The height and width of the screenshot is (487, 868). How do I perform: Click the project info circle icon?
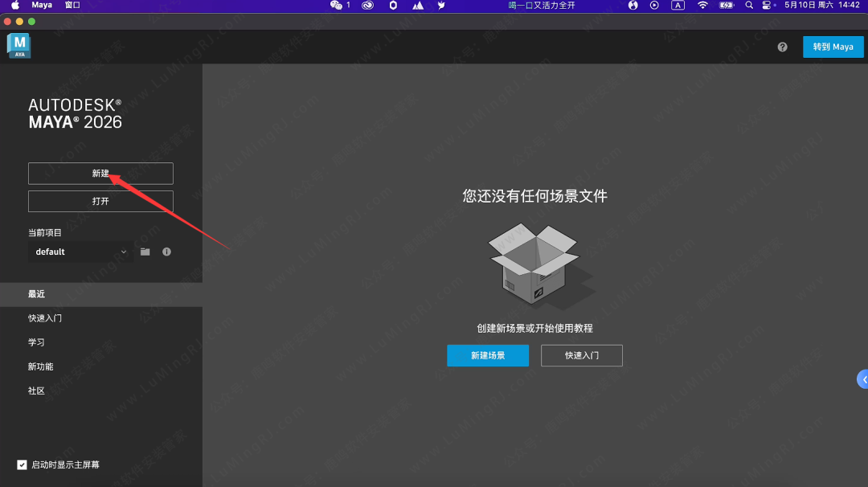tap(166, 252)
